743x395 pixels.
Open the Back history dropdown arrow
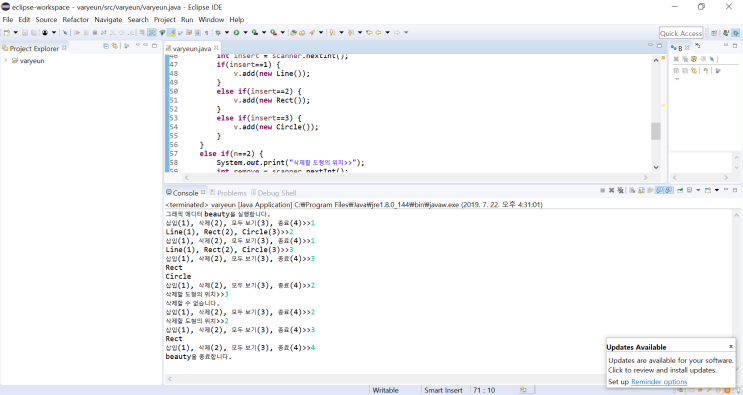[x=388, y=33]
